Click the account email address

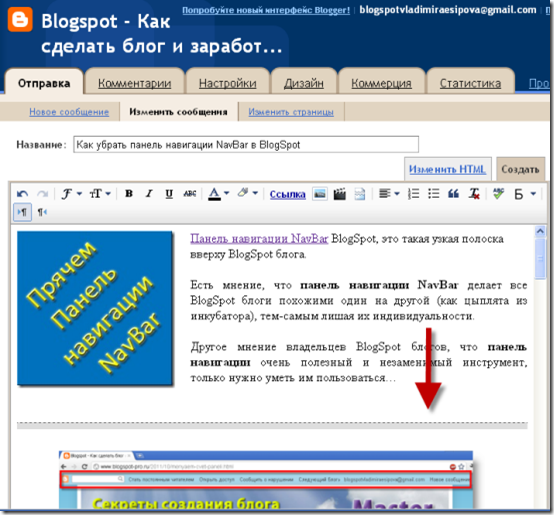[x=448, y=10]
